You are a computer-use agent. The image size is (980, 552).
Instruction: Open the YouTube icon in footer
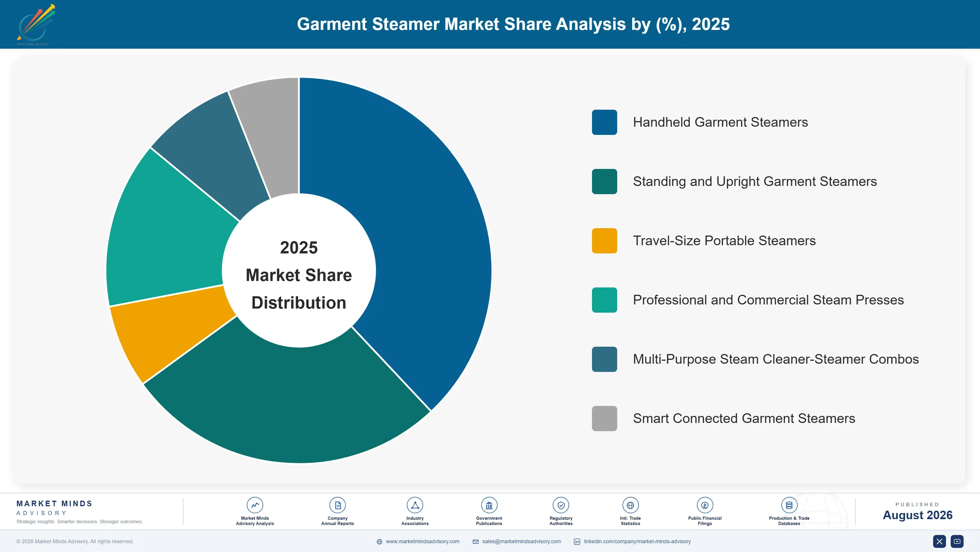point(957,541)
